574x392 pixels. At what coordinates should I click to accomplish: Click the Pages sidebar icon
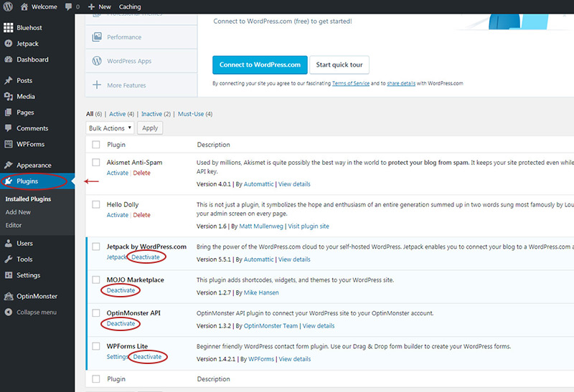pyautogui.click(x=9, y=113)
